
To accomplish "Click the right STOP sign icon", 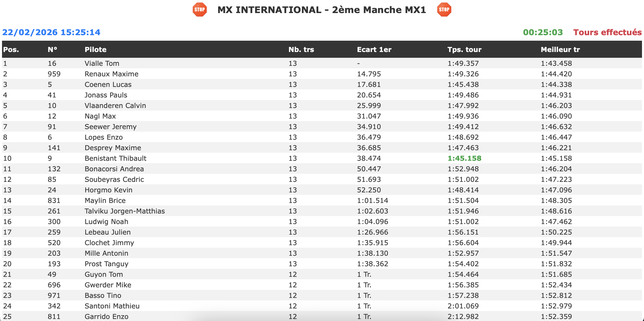I will (444, 10).
